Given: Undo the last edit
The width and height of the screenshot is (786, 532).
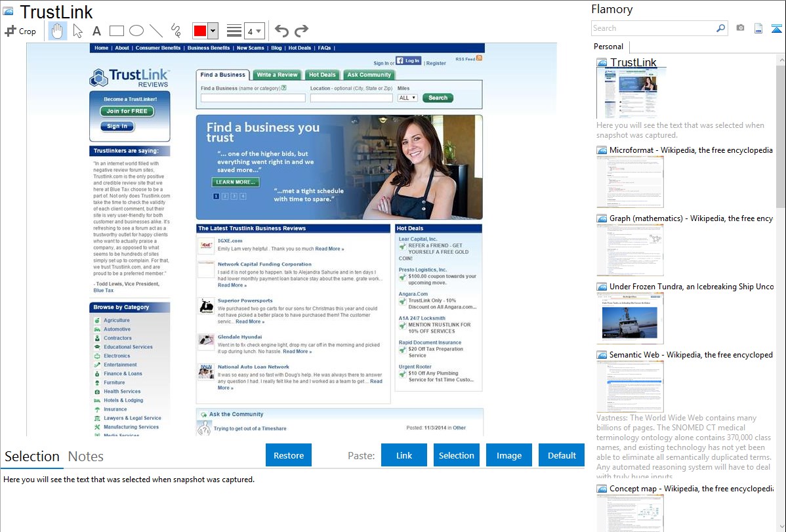Looking at the screenshot, I should [x=281, y=31].
